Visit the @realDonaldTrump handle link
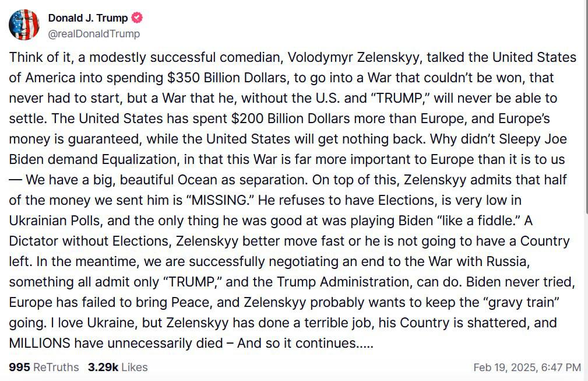The height and width of the screenshot is (381, 588). pyautogui.click(x=94, y=34)
